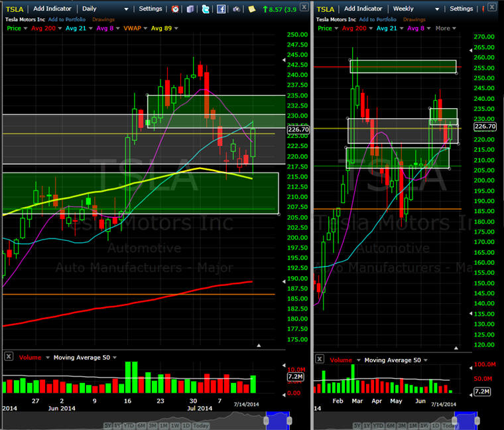Click the 7.2M volume label in daily volume panel
504x430 pixels.
tap(295, 377)
